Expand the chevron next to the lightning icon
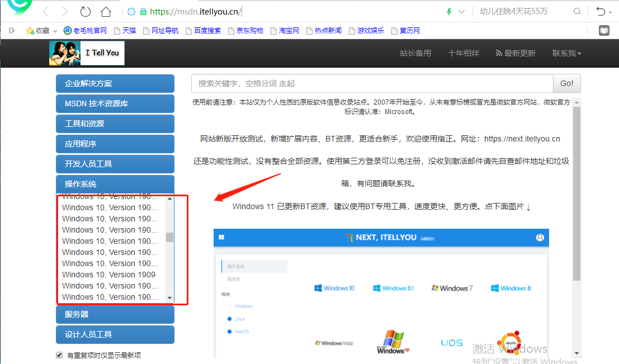This screenshot has width=619, height=364. coord(461,12)
